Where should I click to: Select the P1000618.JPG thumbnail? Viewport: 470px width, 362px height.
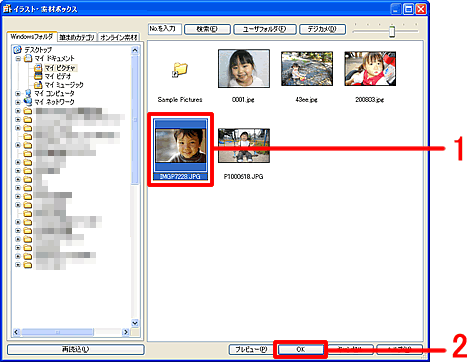[x=244, y=146]
